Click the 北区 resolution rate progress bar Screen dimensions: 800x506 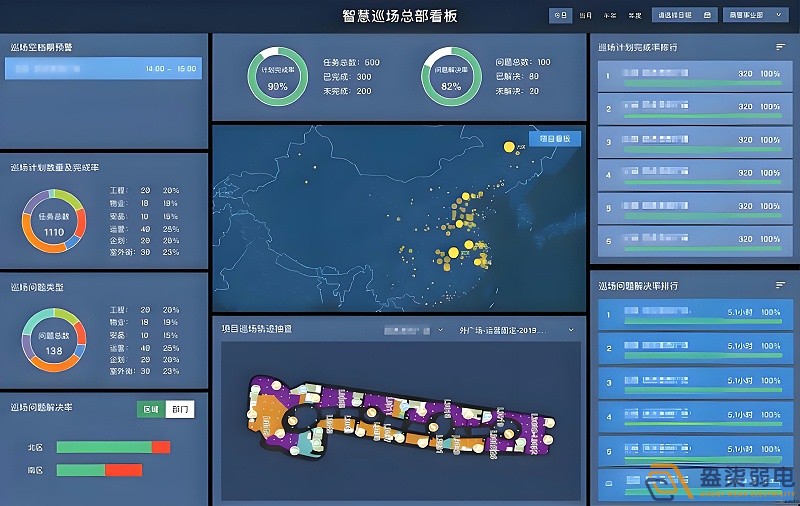point(113,447)
